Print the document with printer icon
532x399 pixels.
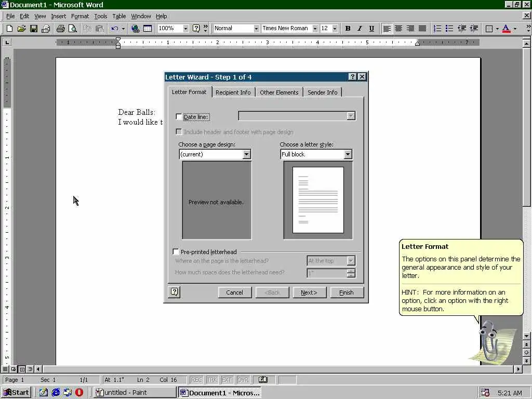pyautogui.click(x=61, y=29)
